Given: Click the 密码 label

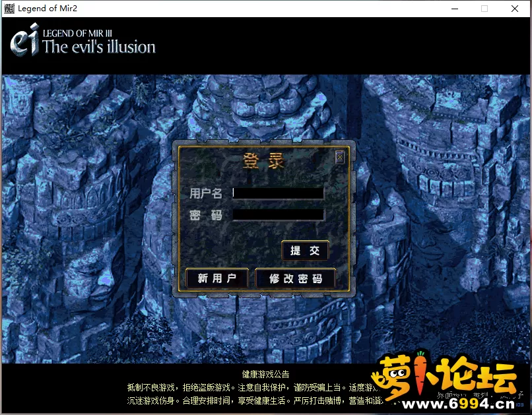Looking at the screenshot, I should [x=206, y=215].
